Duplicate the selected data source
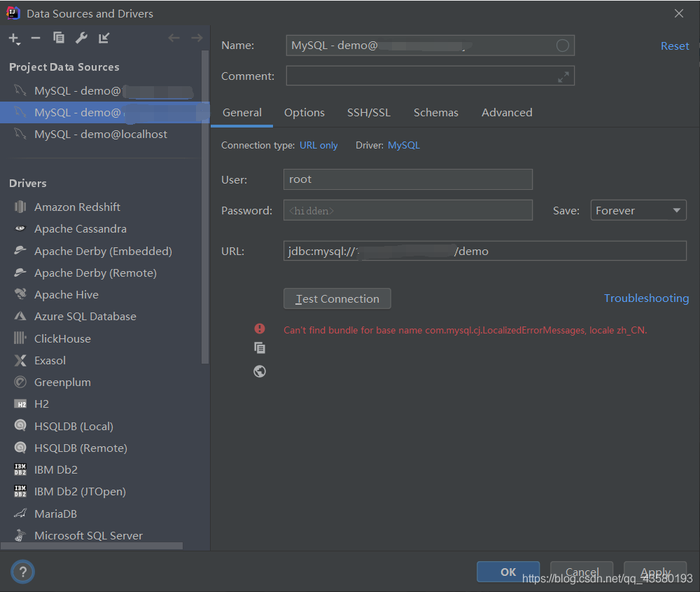 point(59,38)
